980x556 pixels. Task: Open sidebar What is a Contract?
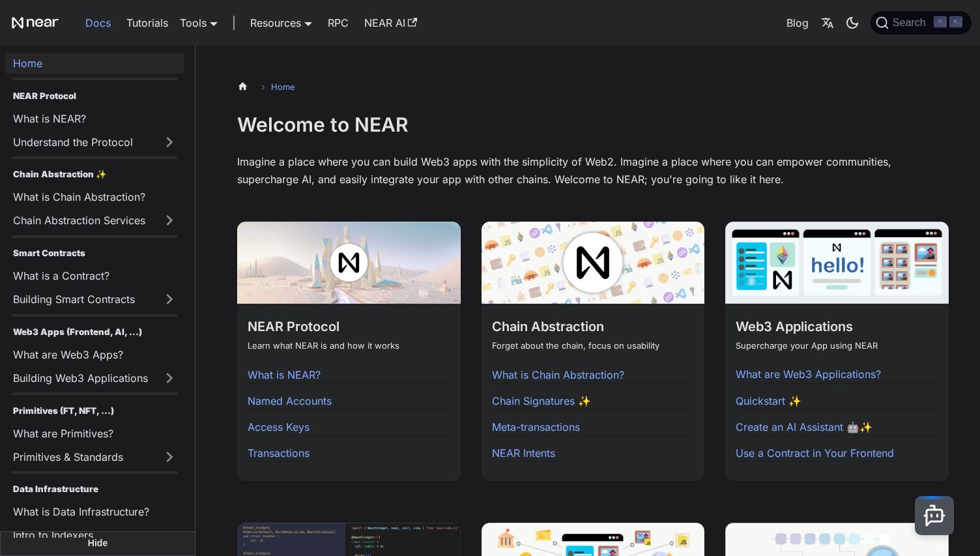click(x=61, y=276)
